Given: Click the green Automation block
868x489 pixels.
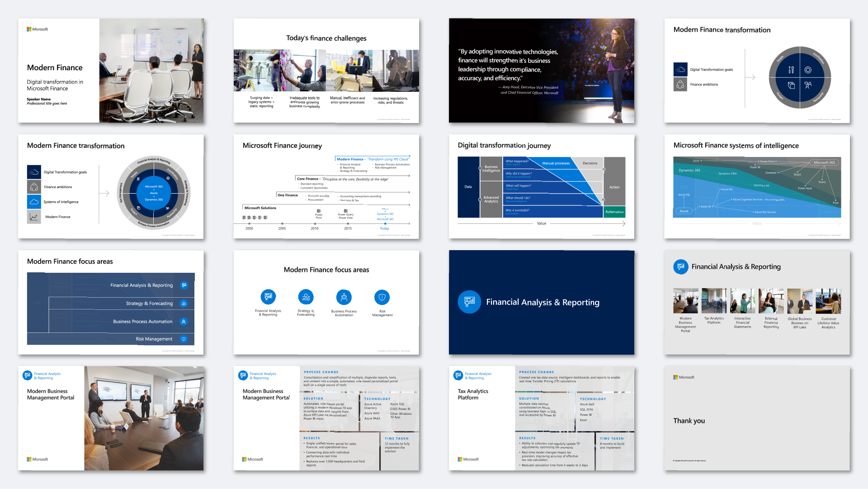Looking at the screenshot, I should pos(614,212).
